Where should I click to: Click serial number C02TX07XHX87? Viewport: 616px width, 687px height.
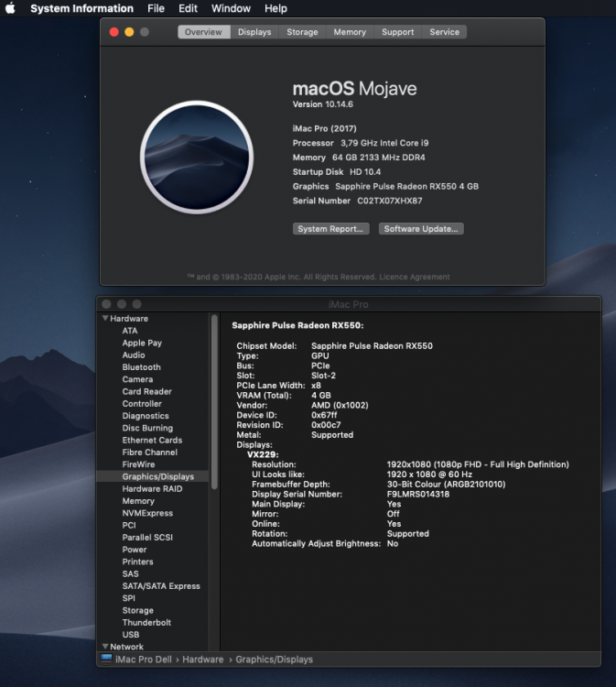(390, 201)
